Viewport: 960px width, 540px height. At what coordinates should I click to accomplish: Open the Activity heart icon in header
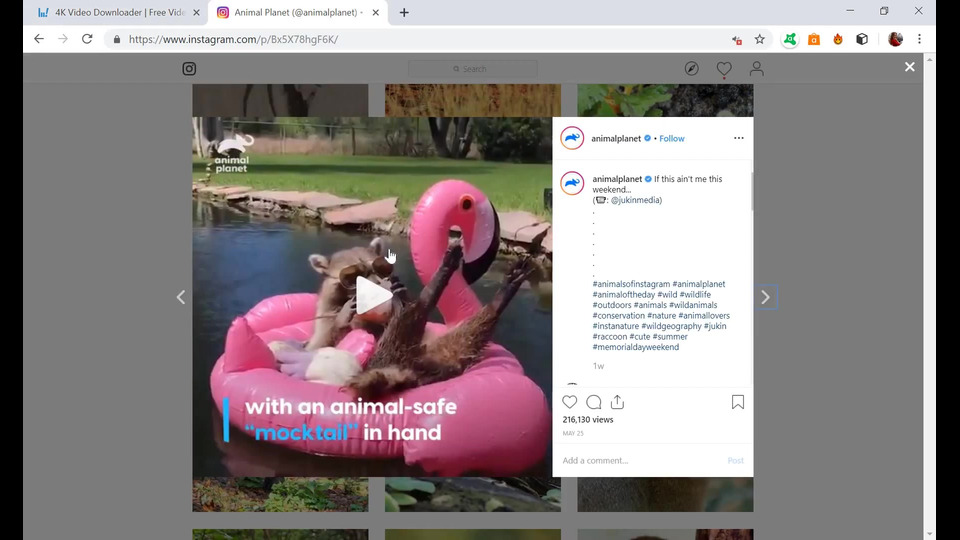pyautogui.click(x=724, y=69)
